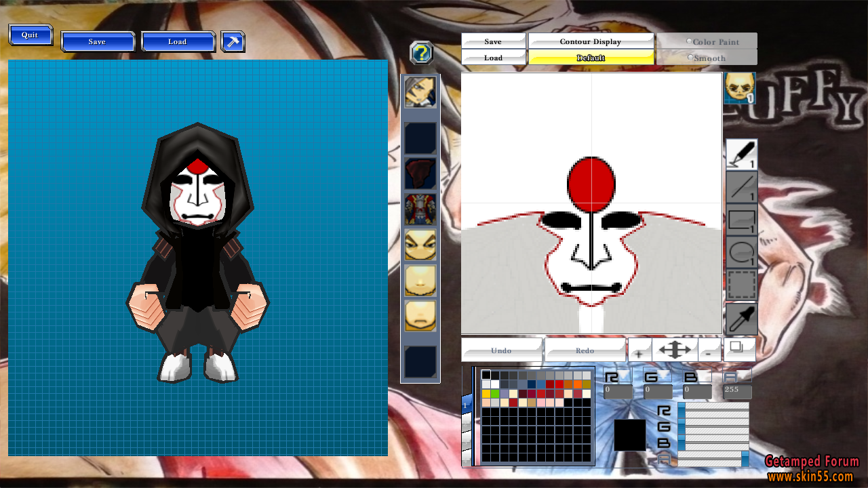
Task: Click the white Load button above canvas
Action: (494, 58)
